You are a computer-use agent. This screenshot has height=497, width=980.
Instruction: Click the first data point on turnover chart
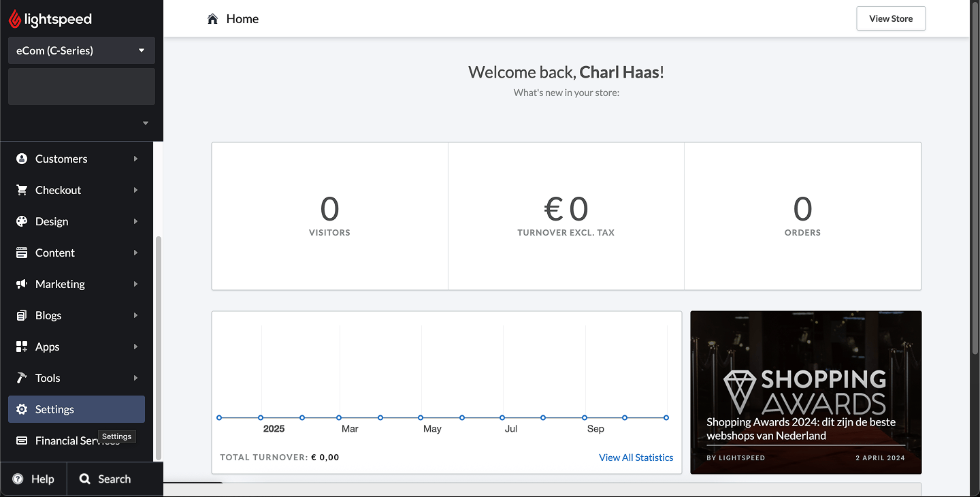coord(219,417)
